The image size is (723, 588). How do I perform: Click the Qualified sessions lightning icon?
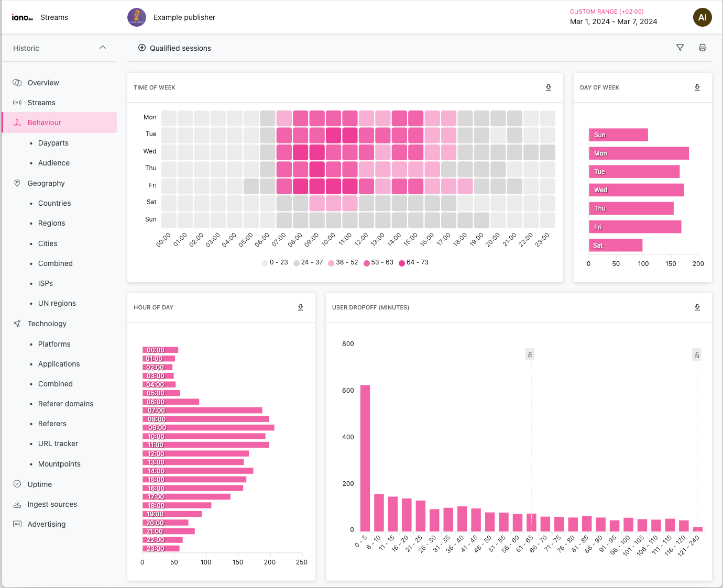(x=142, y=48)
